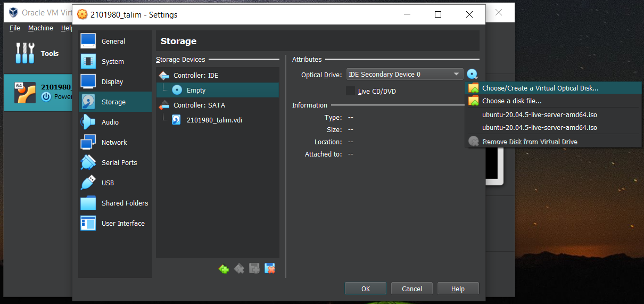Click the Display category screen icon
This screenshot has width=644, height=304.
[88, 81]
